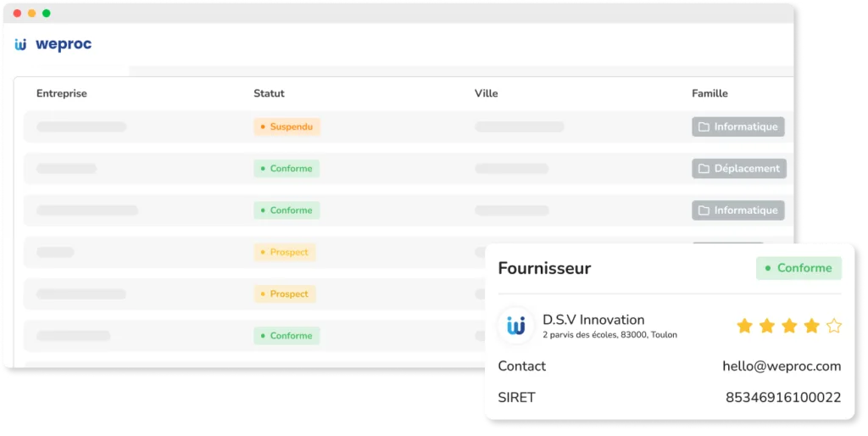
Task: Click the empty fifth rating star
Action: point(833,326)
